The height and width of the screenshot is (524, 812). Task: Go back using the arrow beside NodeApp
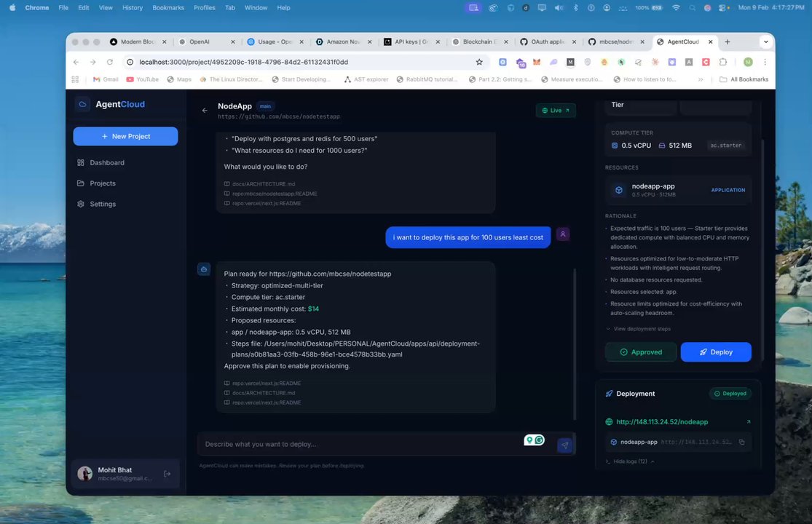click(205, 110)
